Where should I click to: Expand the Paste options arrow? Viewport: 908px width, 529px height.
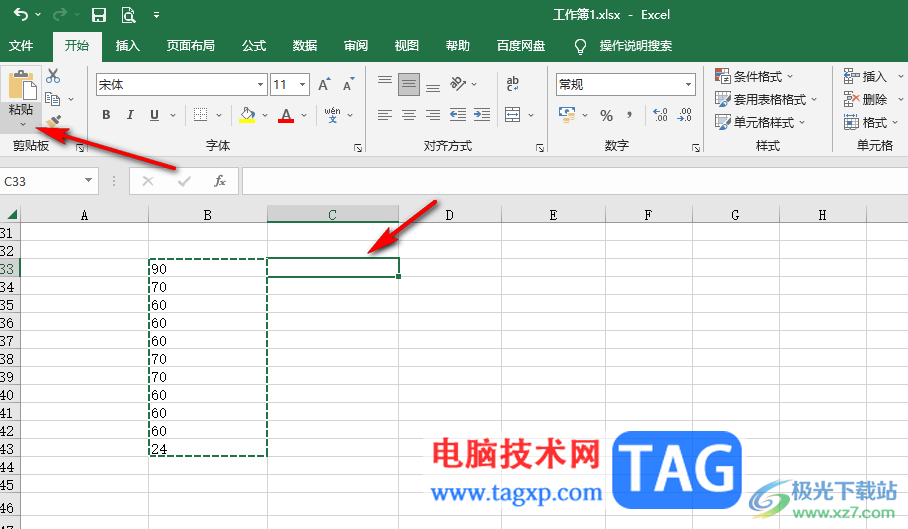[x=23, y=124]
